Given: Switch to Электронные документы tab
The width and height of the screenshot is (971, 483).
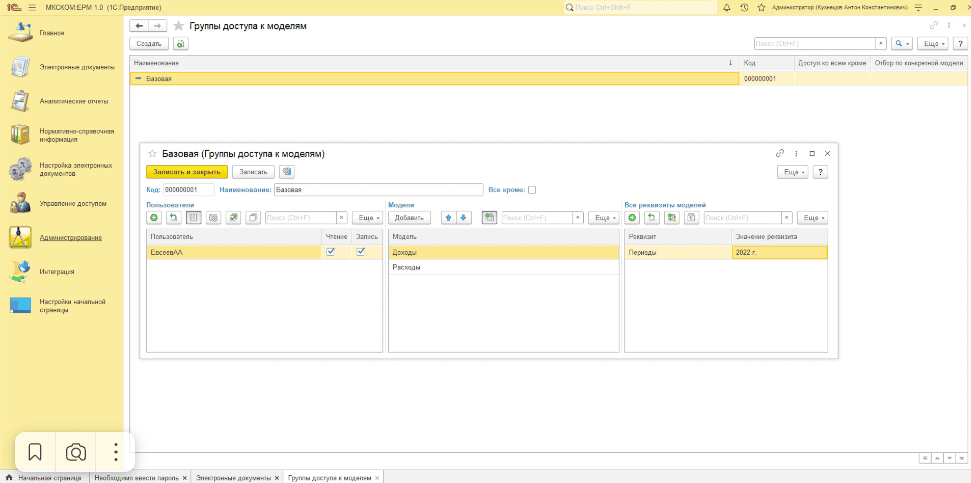Looking at the screenshot, I should tap(231, 477).
